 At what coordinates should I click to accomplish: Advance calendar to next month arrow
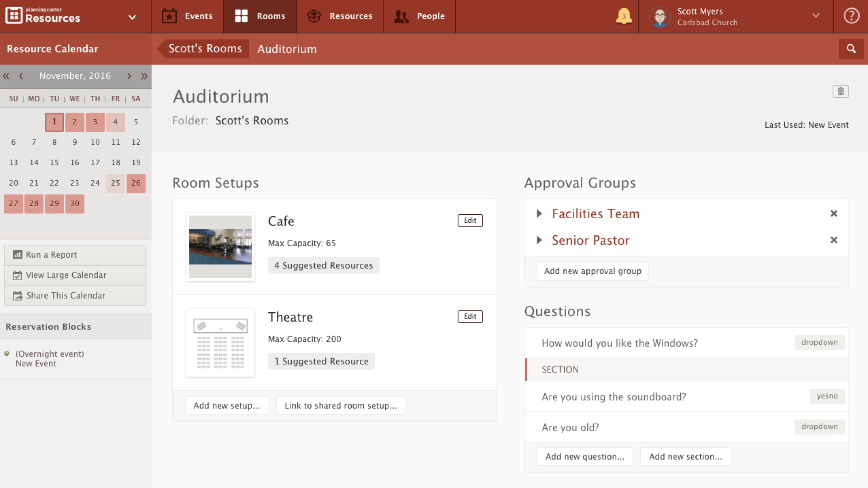pyautogui.click(x=129, y=76)
